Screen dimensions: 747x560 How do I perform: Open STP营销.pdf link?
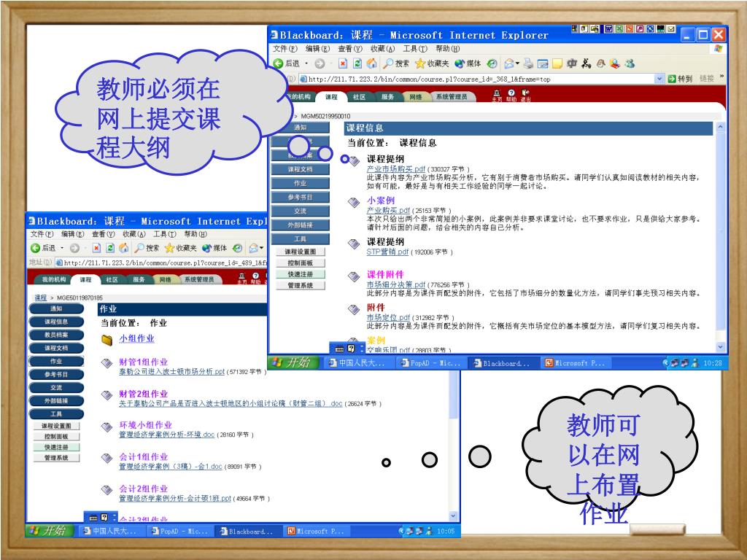click(387, 252)
